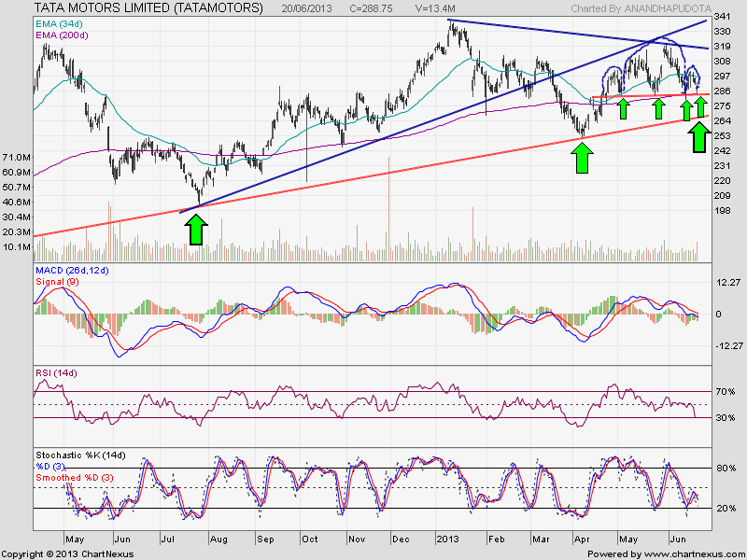Viewport: 747px width, 560px height.
Task: Click the 10.1M volume axis label
Action: (x=17, y=246)
